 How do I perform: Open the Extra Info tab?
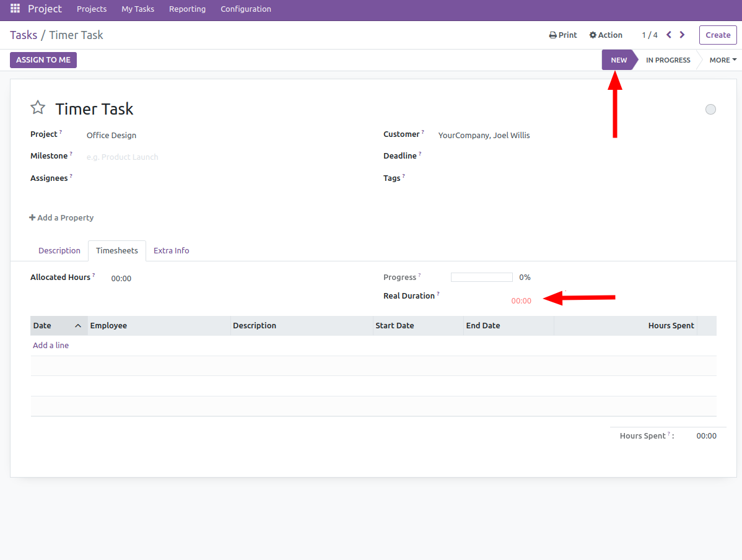(x=171, y=251)
